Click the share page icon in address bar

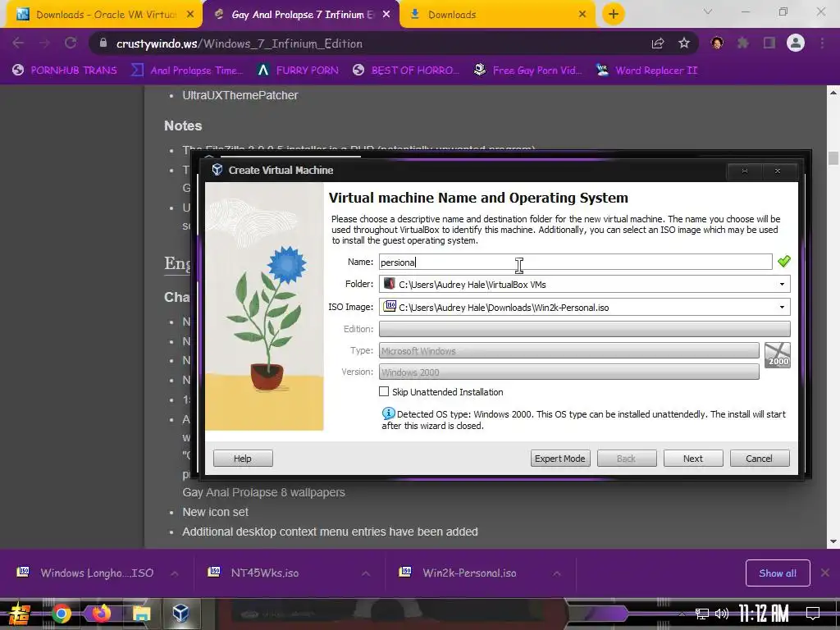tap(658, 43)
